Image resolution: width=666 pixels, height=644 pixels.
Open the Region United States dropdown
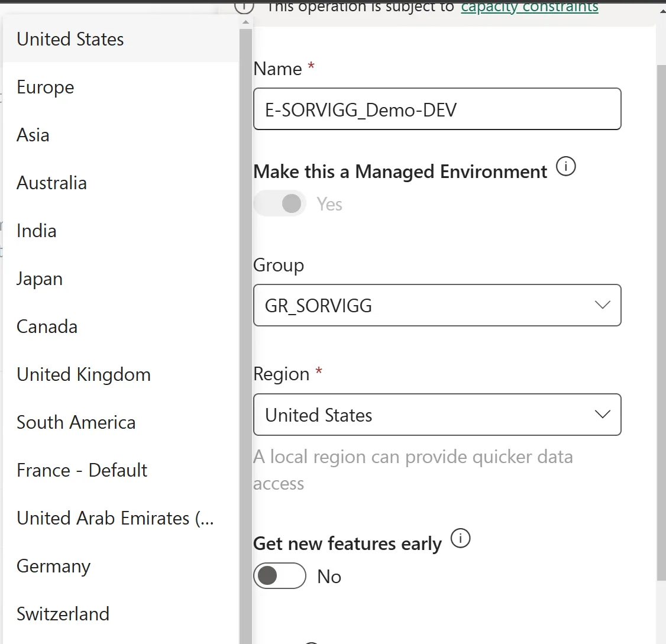coord(437,415)
